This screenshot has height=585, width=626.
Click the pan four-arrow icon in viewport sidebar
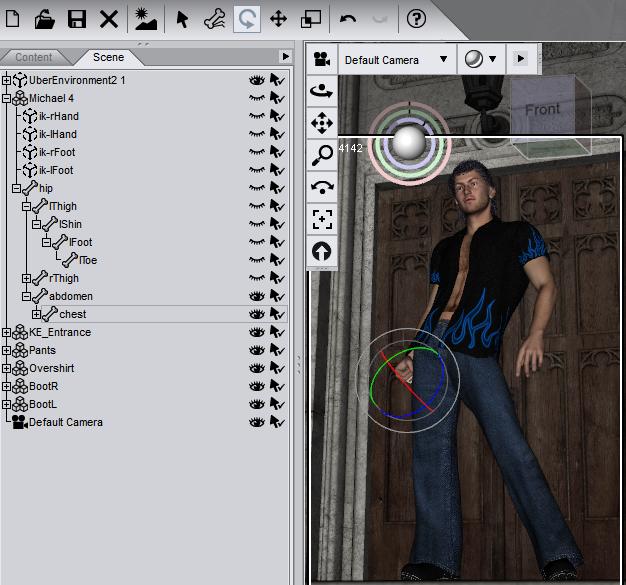click(x=322, y=123)
